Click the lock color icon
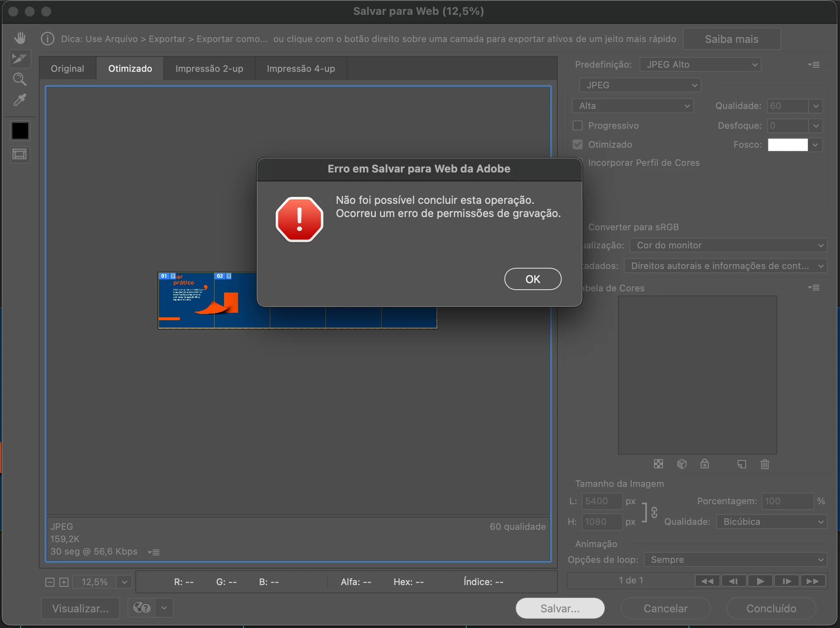Screen dimensions: 840x628 705,464
